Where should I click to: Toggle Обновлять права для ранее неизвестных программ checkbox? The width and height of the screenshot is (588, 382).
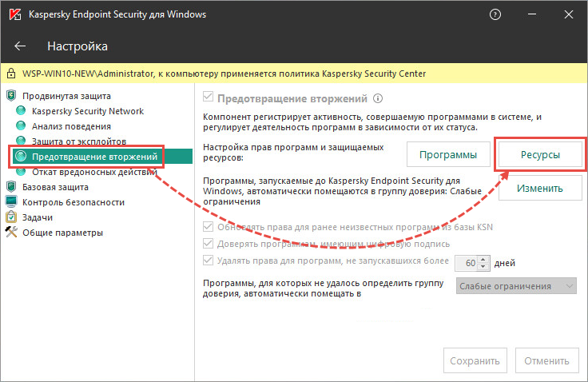click(209, 227)
